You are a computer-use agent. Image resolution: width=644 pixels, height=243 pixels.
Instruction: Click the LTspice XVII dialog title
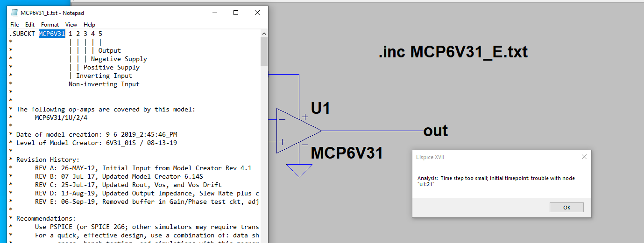[x=430, y=157]
